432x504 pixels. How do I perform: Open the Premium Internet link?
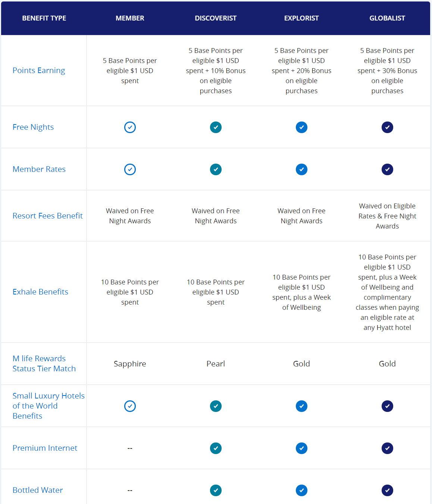point(45,448)
